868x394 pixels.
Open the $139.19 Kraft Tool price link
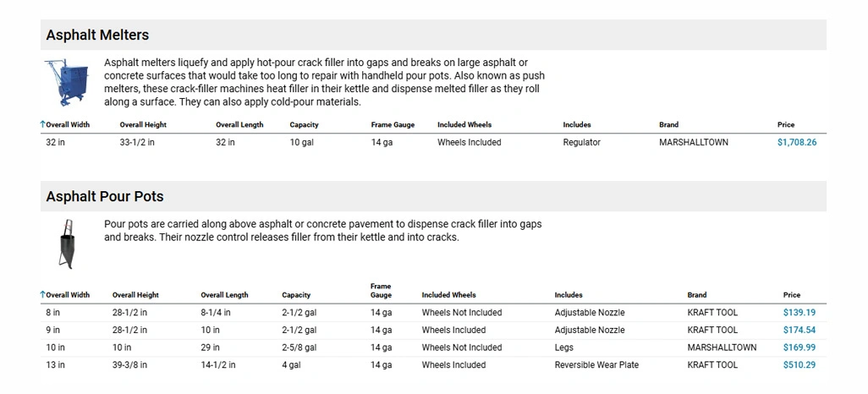click(x=799, y=313)
